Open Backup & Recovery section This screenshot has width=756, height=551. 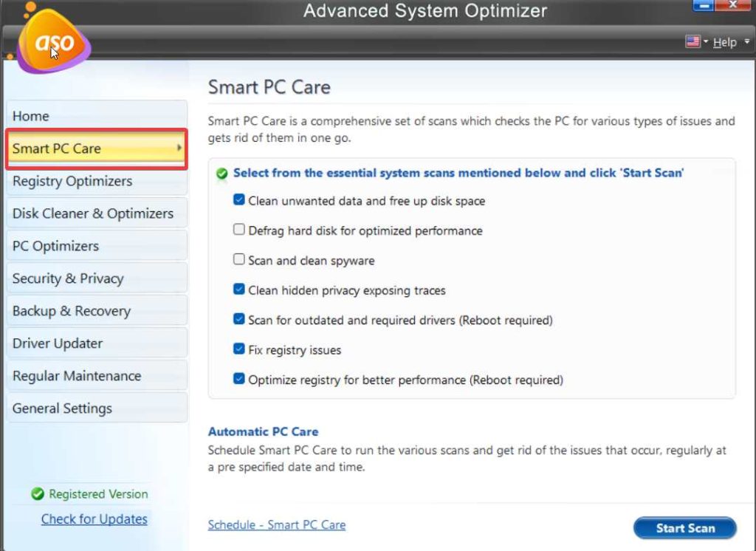pos(97,311)
